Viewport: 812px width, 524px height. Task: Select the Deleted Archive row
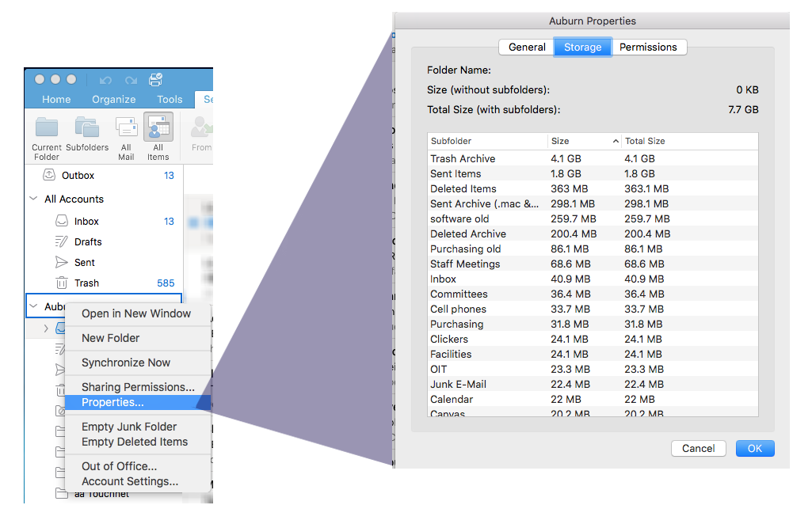tap(593, 234)
